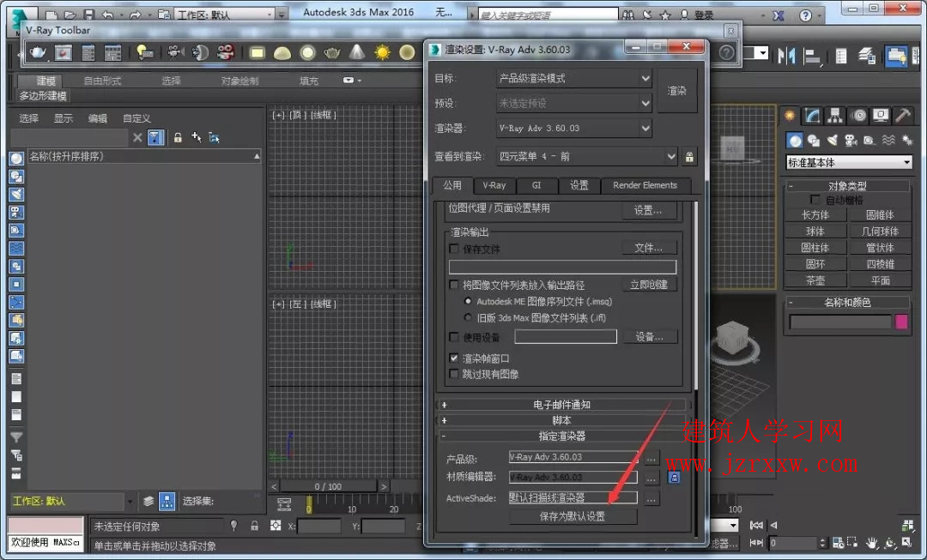Open the 显示 menu in scene explorer
The height and width of the screenshot is (560, 927).
64,118
